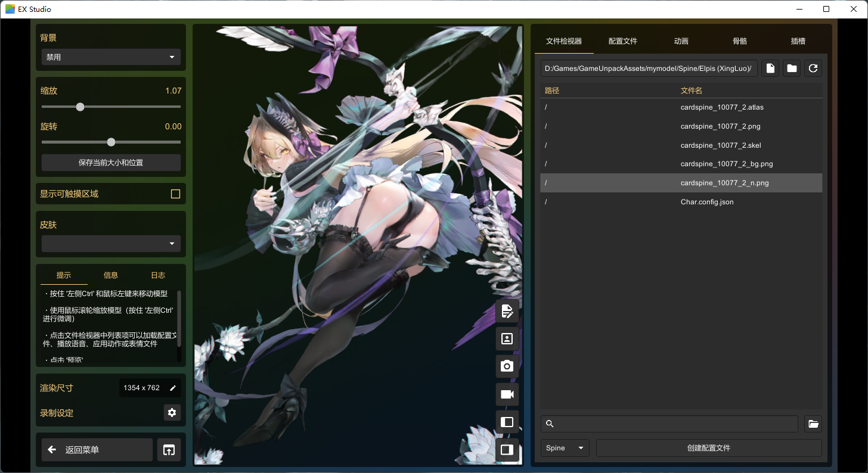The height and width of the screenshot is (473, 868).
Task: Enable the 显示可触摸区域 checkbox
Action: pyautogui.click(x=175, y=194)
